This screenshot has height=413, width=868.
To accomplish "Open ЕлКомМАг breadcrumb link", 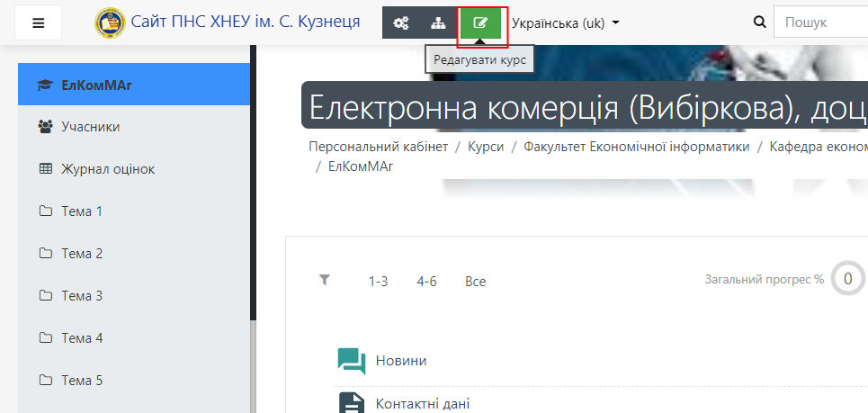I will [361, 166].
